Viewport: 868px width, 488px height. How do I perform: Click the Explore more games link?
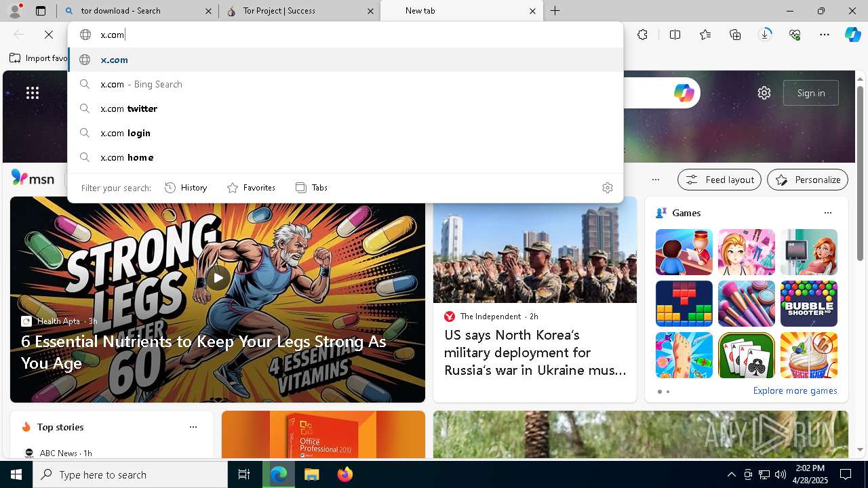pos(795,391)
